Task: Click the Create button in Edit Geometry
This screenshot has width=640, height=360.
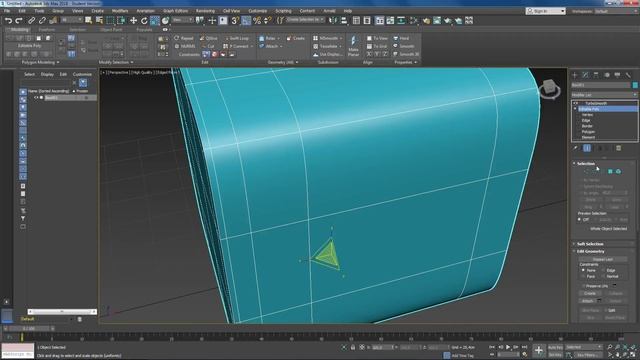Action: click(x=590, y=293)
